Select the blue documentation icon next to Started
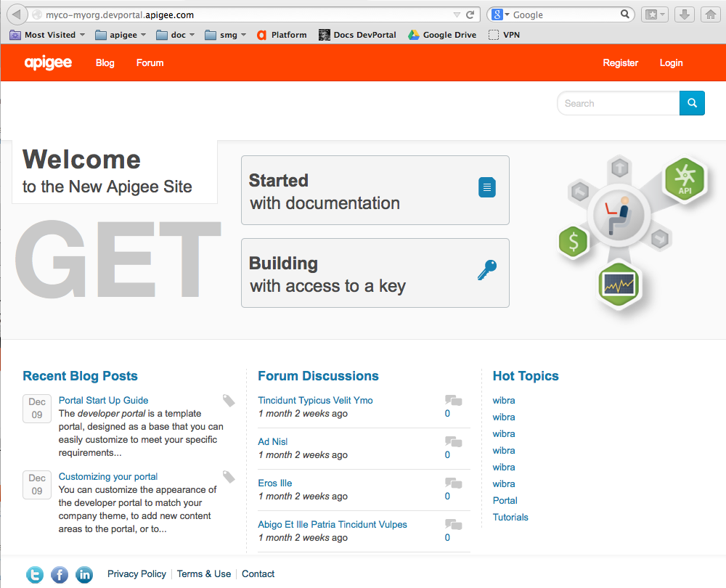This screenshot has width=726, height=588. click(486, 187)
